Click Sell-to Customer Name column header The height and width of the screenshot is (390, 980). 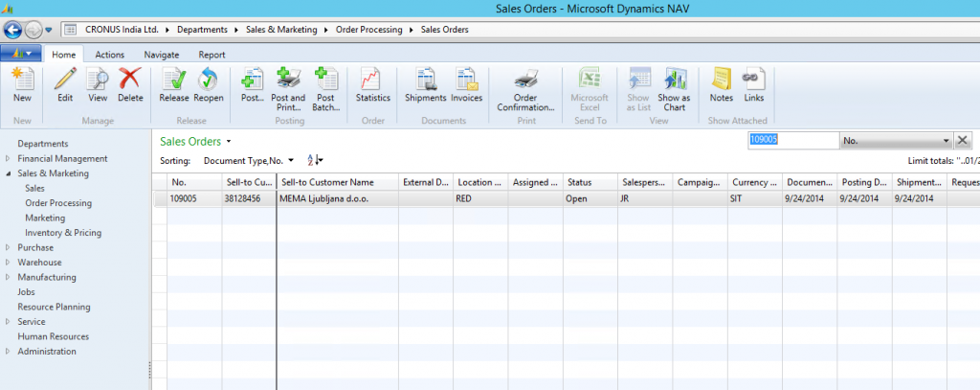pyautogui.click(x=338, y=182)
